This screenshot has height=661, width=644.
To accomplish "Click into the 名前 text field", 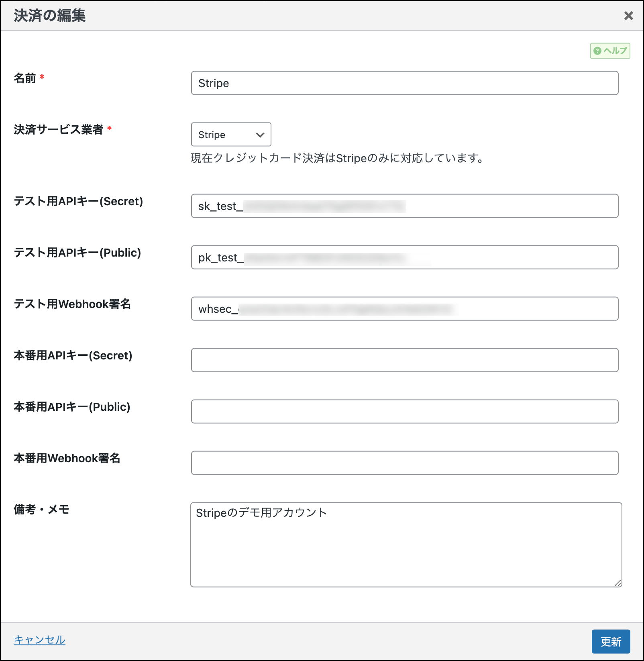I will click(x=404, y=83).
